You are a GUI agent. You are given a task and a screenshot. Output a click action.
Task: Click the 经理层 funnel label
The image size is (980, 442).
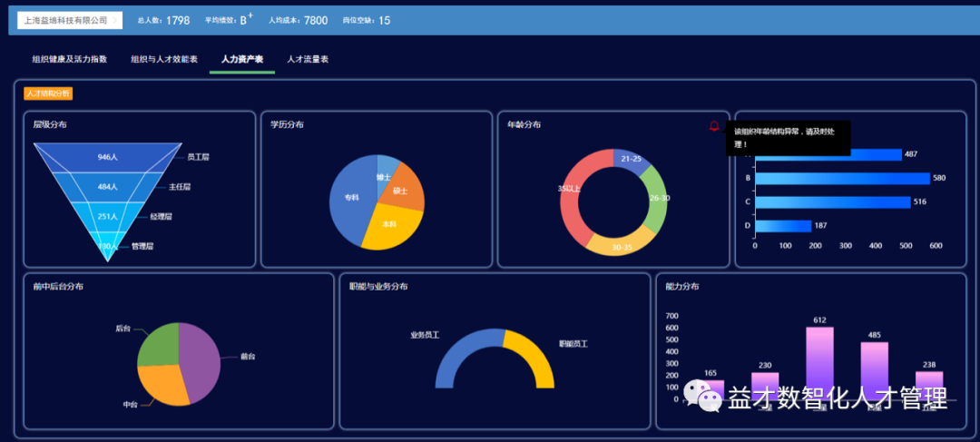pos(162,216)
